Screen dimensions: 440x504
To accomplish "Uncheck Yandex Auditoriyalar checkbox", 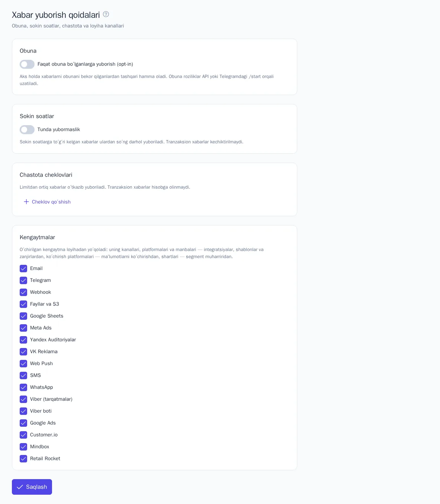I will pyautogui.click(x=23, y=340).
